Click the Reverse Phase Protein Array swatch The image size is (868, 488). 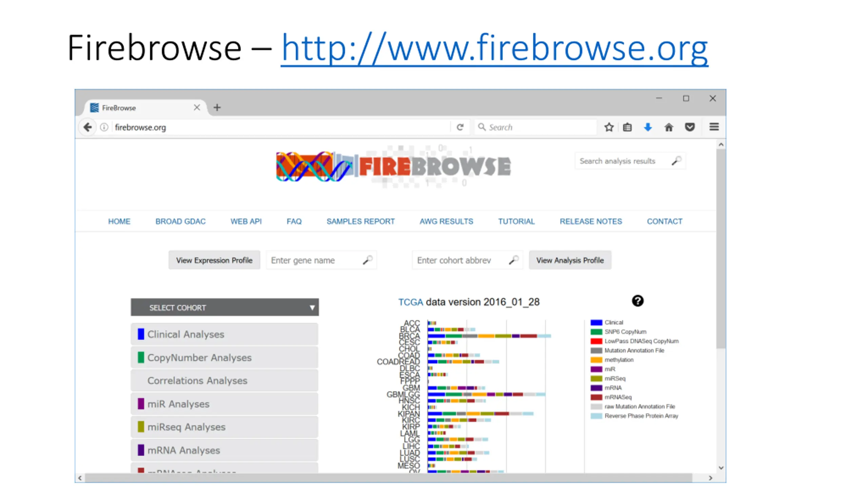[x=596, y=416]
